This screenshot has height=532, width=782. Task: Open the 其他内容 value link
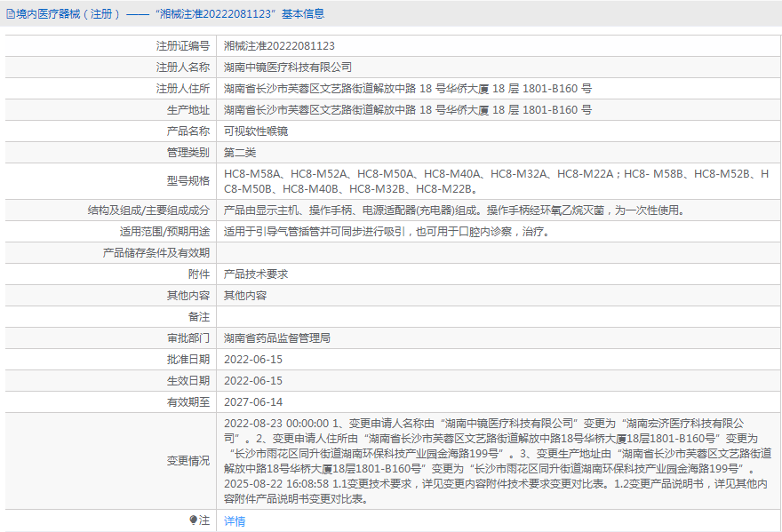pos(245,295)
